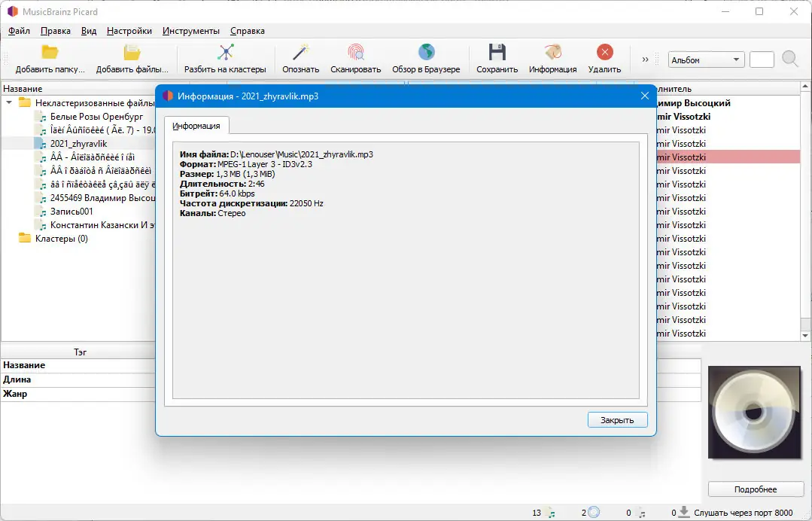Viewport: 812px width, 521px height.
Task: Open the Настройки menu
Action: pyautogui.click(x=129, y=31)
